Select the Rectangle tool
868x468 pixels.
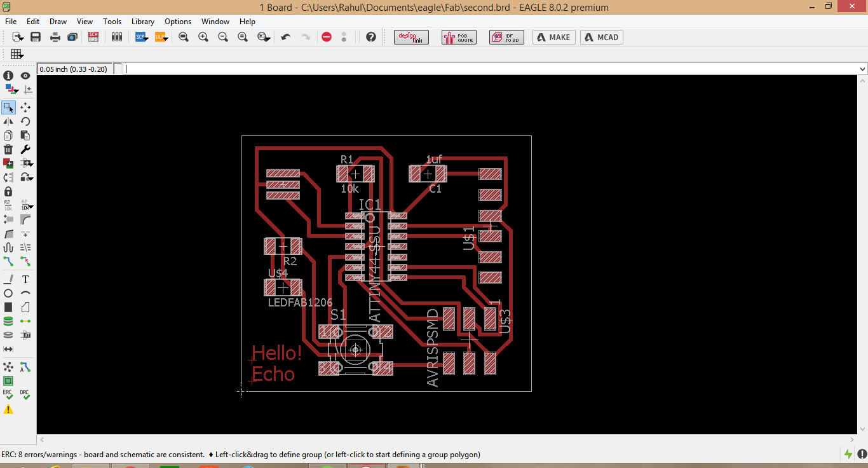tap(8, 307)
